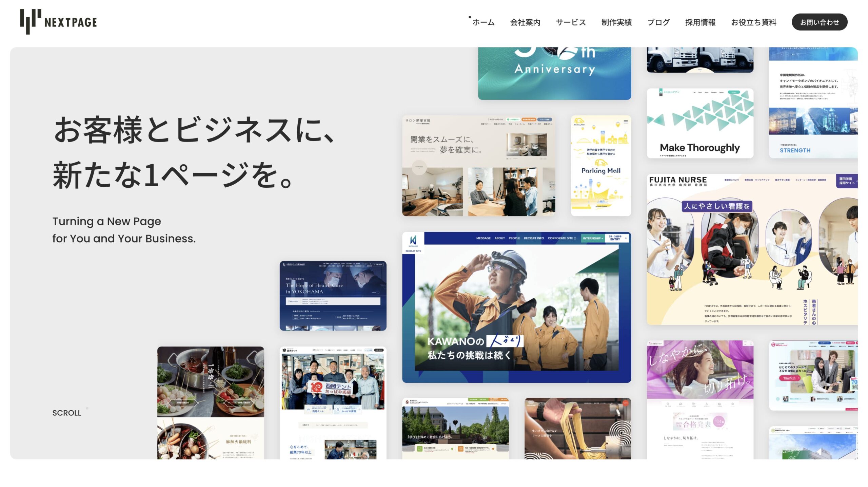Open the ブログ menu item
The height and width of the screenshot is (487, 868).
(x=658, y=22)
